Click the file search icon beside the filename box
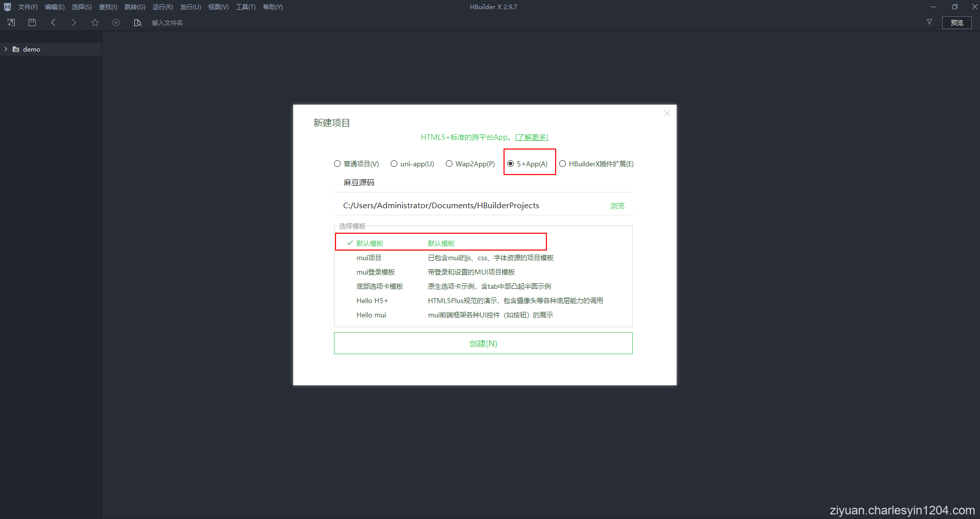The image size is (980, 519). tap(137, 22)
